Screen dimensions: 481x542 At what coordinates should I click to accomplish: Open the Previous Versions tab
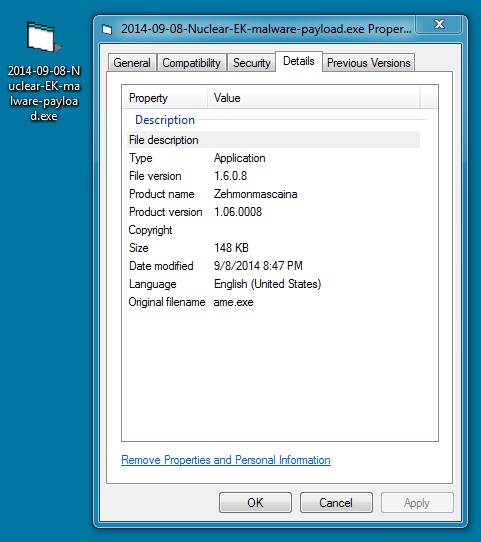pyautogui.click(x=368, y=63)
